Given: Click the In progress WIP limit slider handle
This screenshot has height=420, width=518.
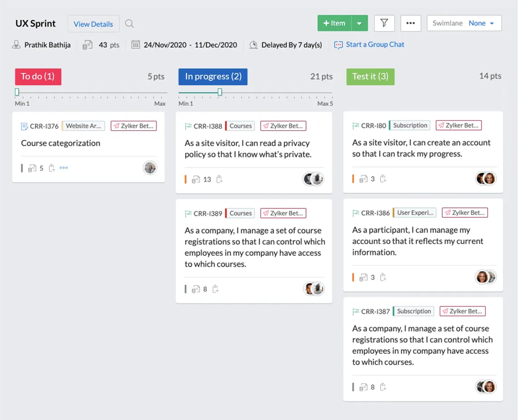Looking at the screenshot, I should 220,92.
